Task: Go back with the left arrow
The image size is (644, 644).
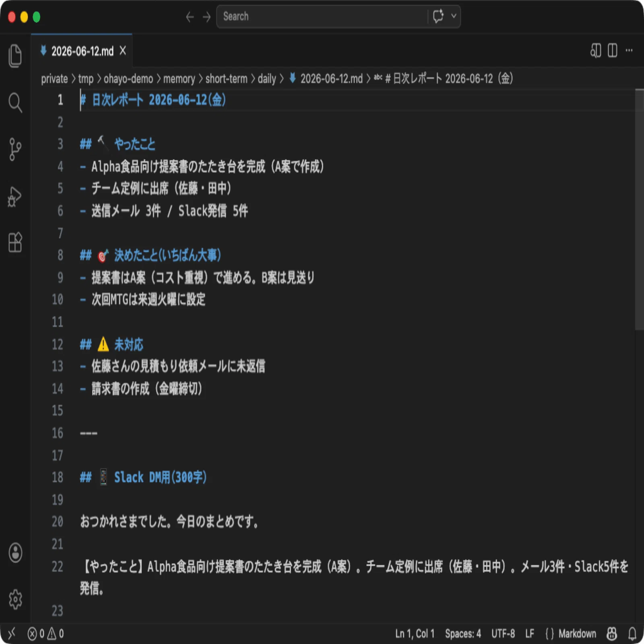Action: (x=190, y=17)
